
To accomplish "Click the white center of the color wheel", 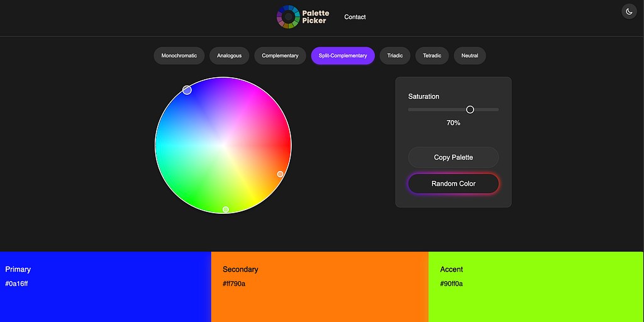I will (223, 145).
